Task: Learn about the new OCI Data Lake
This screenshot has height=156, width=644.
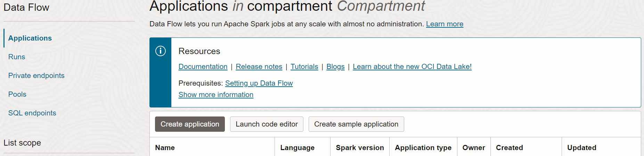Action: click(x=412, y=67)
